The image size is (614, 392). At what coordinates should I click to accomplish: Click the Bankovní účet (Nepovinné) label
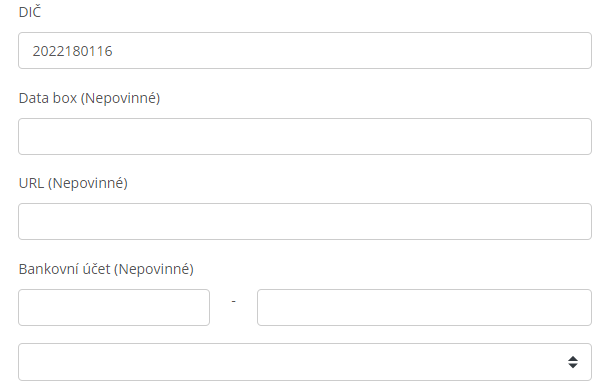106,269
